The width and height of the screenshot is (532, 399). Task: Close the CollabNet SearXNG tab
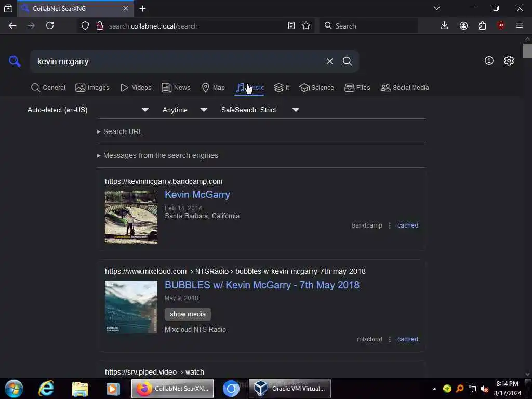click(x=126, y=8)
